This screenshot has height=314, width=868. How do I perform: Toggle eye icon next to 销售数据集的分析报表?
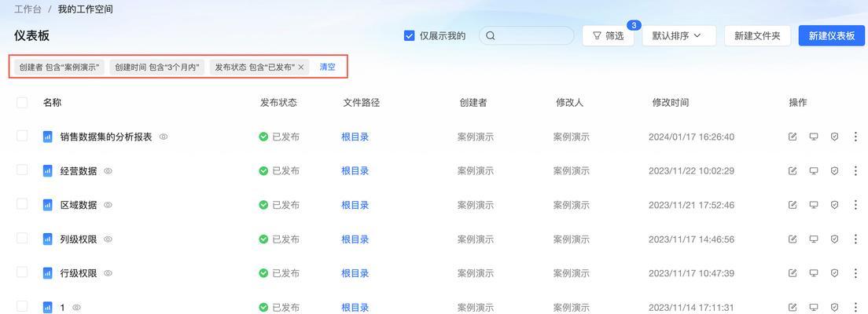pyautogui.click(x=164, y=137)
